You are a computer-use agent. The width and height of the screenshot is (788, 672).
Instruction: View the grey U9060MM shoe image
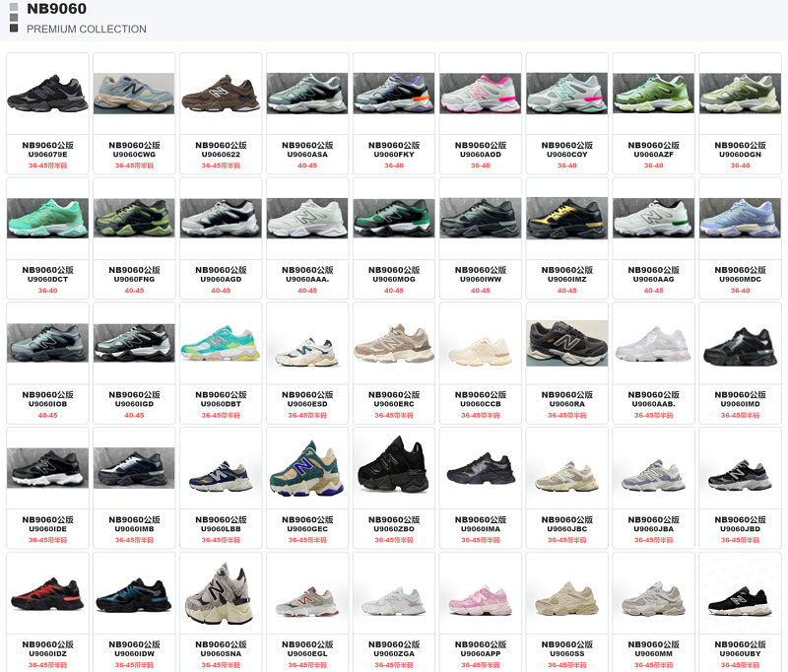[653, 599]
